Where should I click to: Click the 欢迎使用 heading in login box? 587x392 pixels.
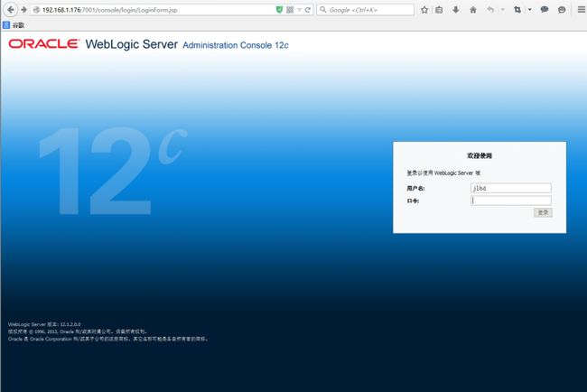(480, 155)
